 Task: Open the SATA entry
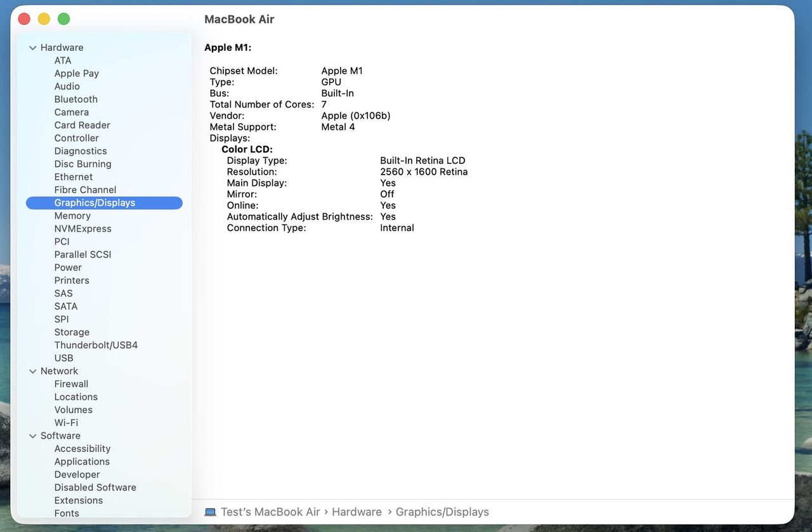[66, 307]
